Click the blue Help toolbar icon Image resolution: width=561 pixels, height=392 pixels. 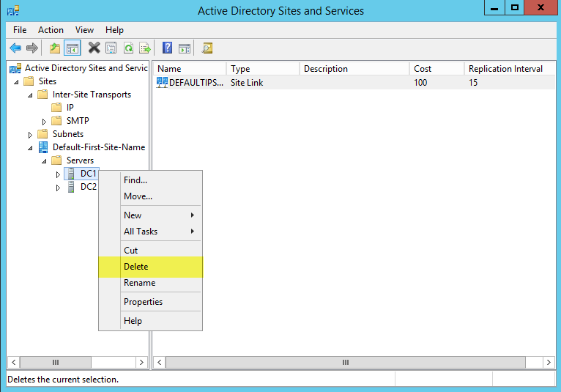tap(168, 48)
